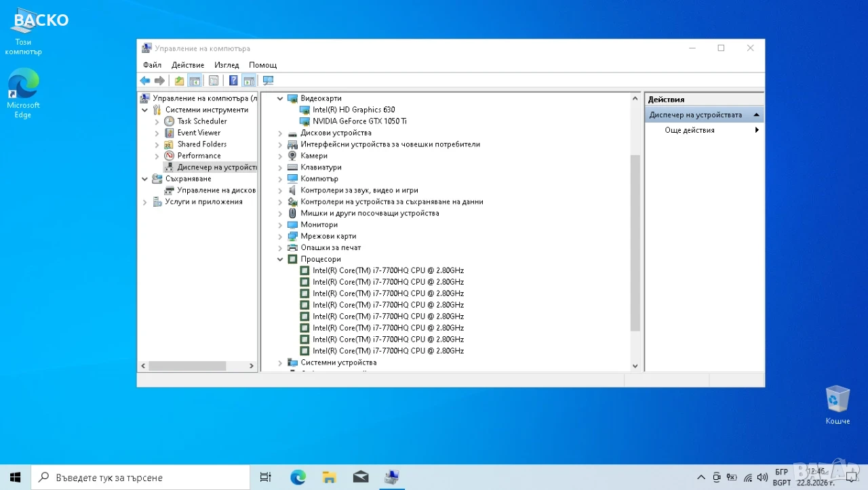
Task: Click the forward arrow in the toolbar
Action: pyautogui.click(x=159, y=81)
